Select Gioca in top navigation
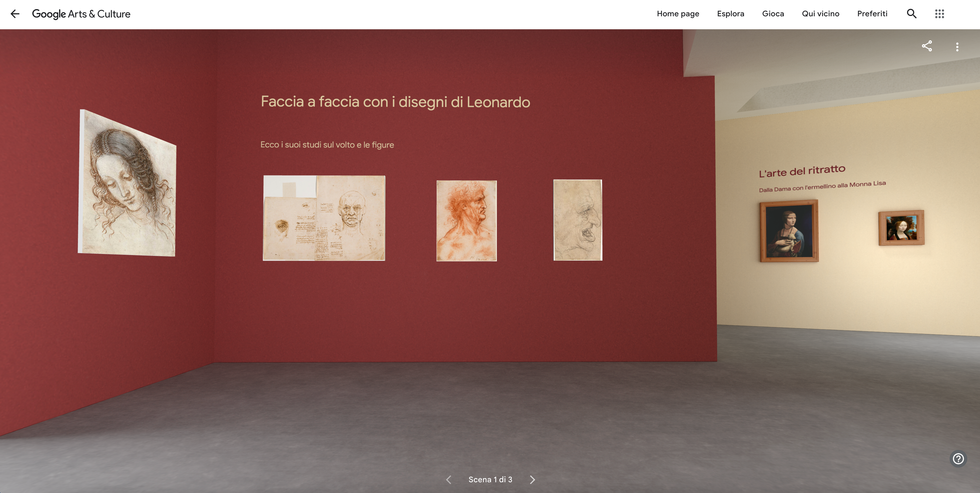The width and height of the screenshot is (980, 493). pos(773,14)
